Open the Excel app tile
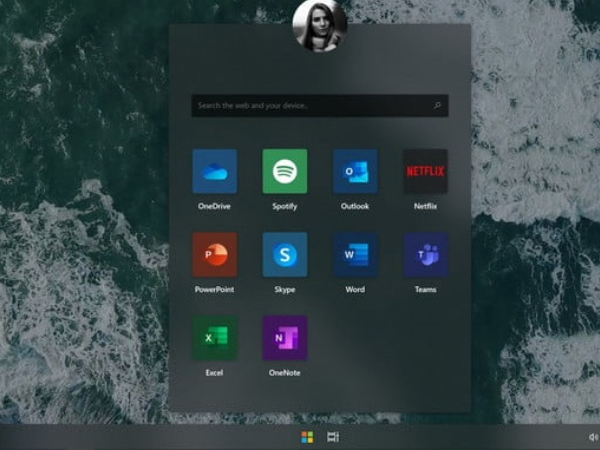Viewport: 600px width, 450px height. tap(214, 338)
